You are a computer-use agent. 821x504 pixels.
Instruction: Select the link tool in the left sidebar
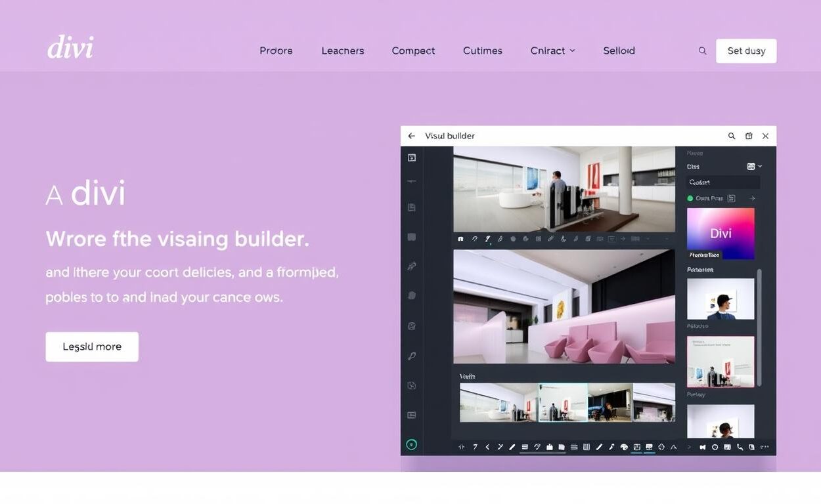(x=412, y=266)
